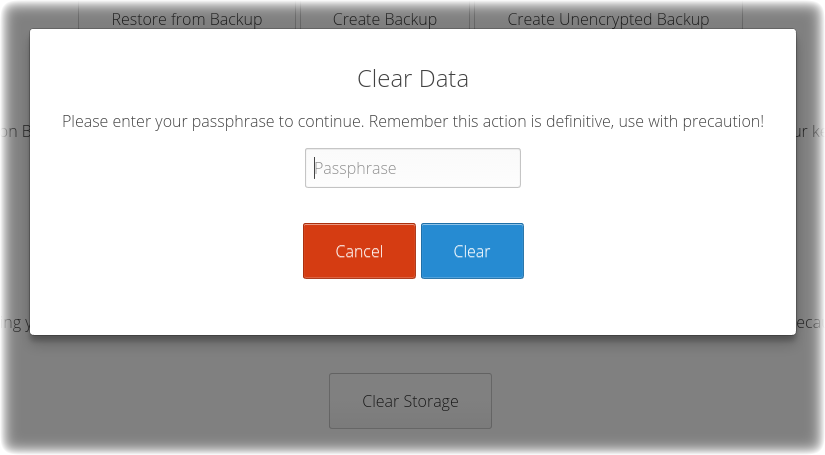The height and width of the screenshot is (455, 825).
Task: Click the red Cancel button
Action: pyautogui.click(x=359, y=251)
